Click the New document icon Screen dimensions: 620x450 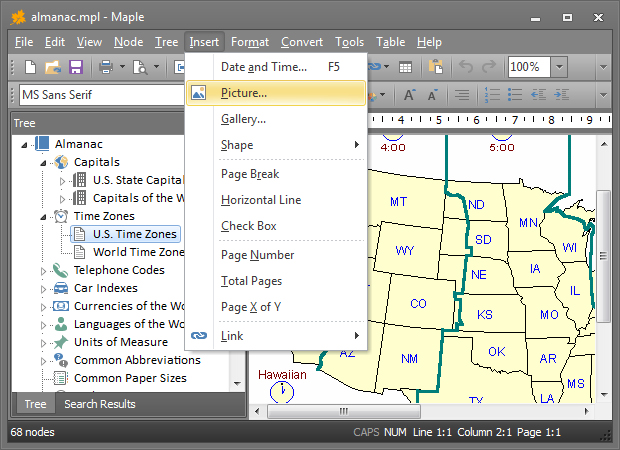point(30,67)
